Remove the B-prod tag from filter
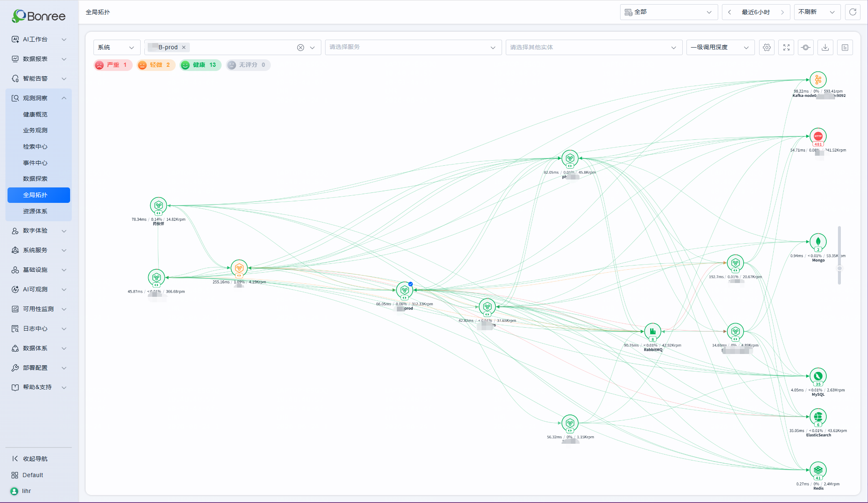868x503 pixels. [184, 48]
